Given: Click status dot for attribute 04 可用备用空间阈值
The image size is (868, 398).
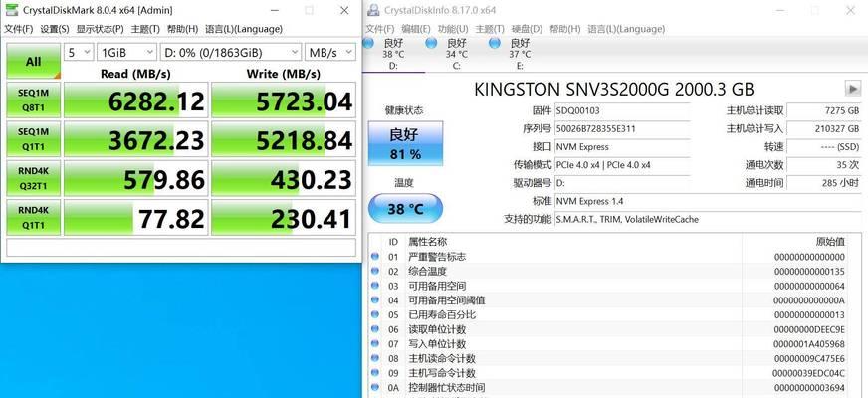Looking at the screenshot, I should pos(374,300).
